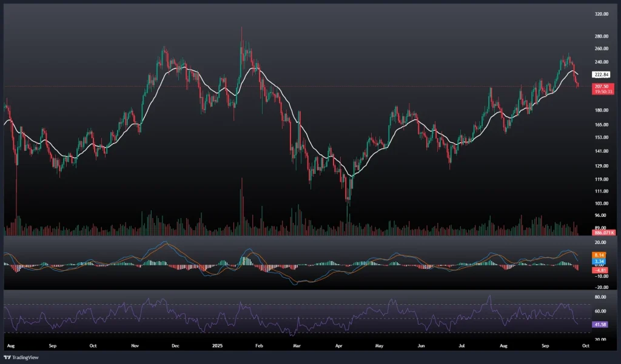Screen dimensions: 621x364
Task: Click the -20.00 level on MACD axis
Action: coord(600,287)
